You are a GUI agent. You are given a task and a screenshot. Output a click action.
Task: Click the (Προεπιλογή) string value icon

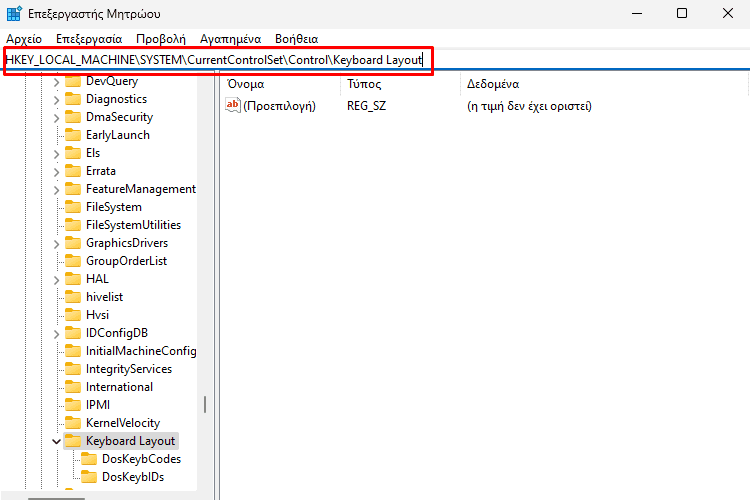tap(232, 105)
